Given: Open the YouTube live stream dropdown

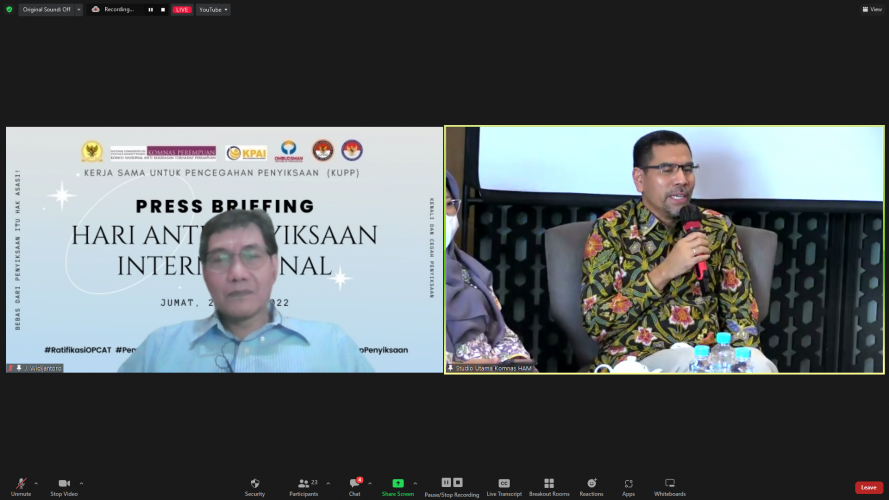Looking at the screenshot, I should pos(213,9).
